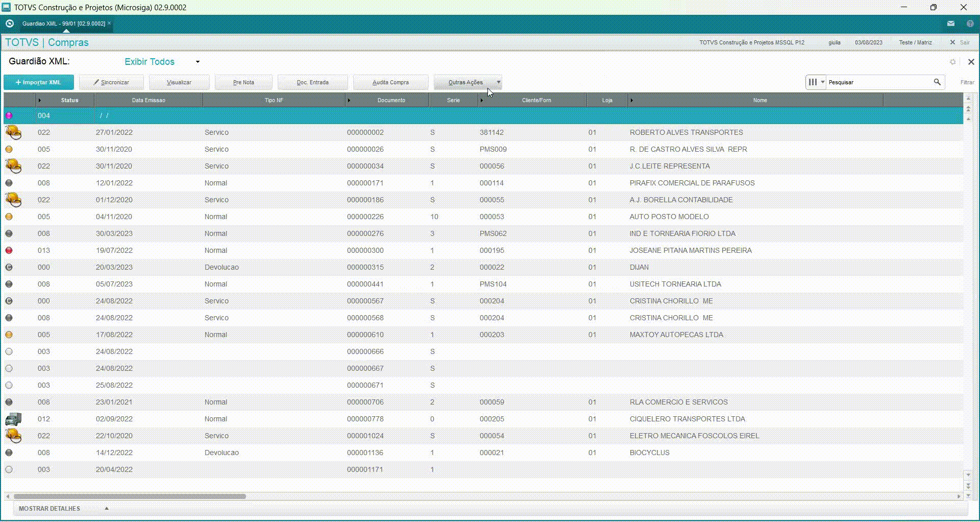Viewport: 980px width, 522px height.
Task: Open the help question mark icon
Action: click(970, 23)
